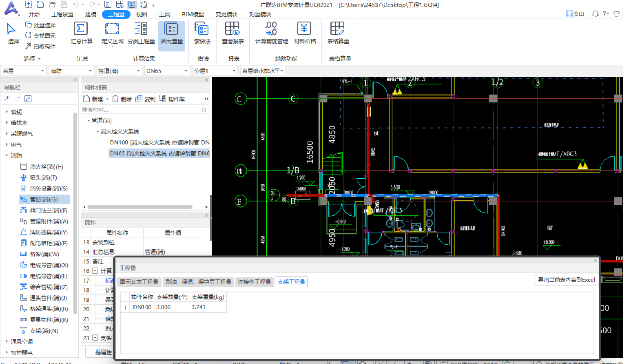Close the 工程量 dialog
This screenshot has width=623, height=364.
coord(595,260)
